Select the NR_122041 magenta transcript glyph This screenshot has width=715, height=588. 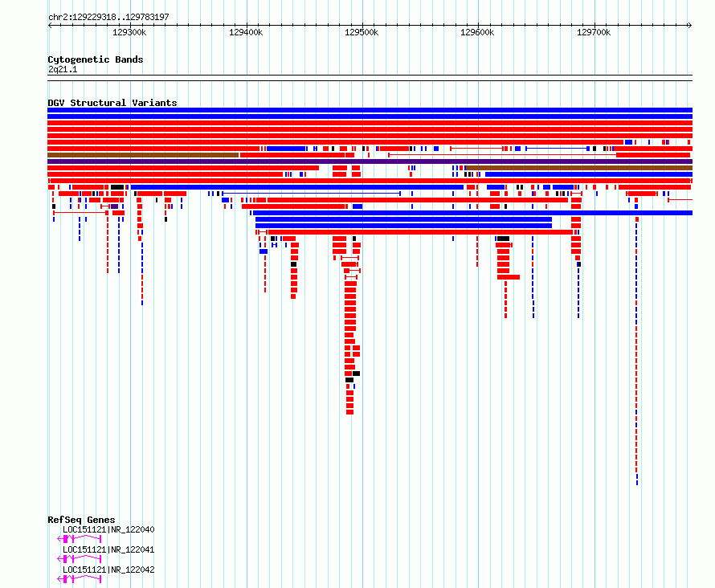point(80,559)
